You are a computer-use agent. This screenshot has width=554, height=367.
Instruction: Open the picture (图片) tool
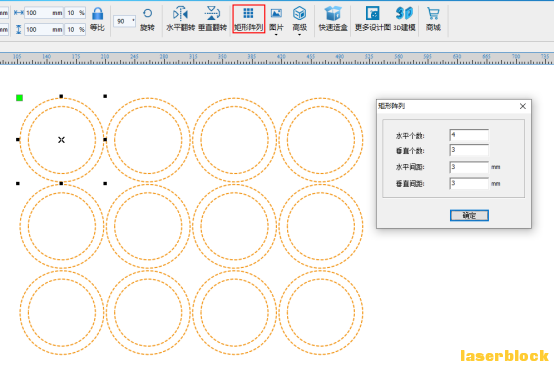[x=276, y=19]
